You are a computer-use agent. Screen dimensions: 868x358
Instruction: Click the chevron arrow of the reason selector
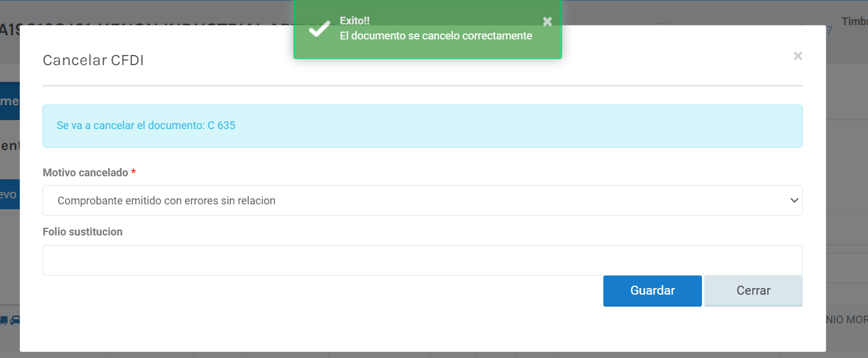click(x=794, y=201)
